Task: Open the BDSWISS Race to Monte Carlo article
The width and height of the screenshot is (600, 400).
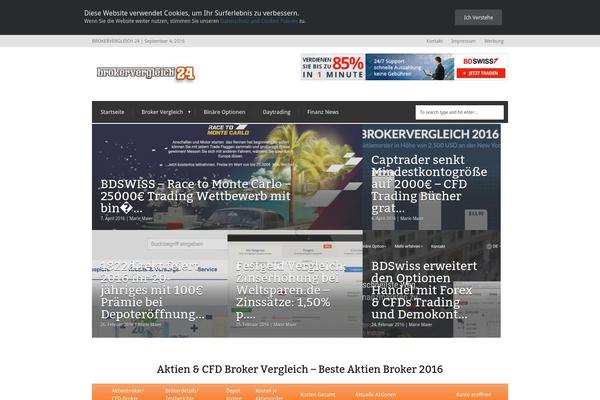Action: 196,196
